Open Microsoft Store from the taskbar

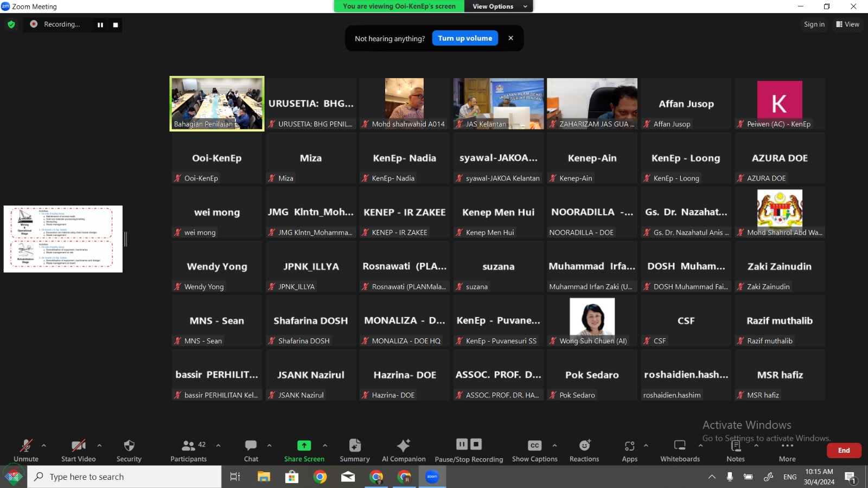[x=292, y=477]
